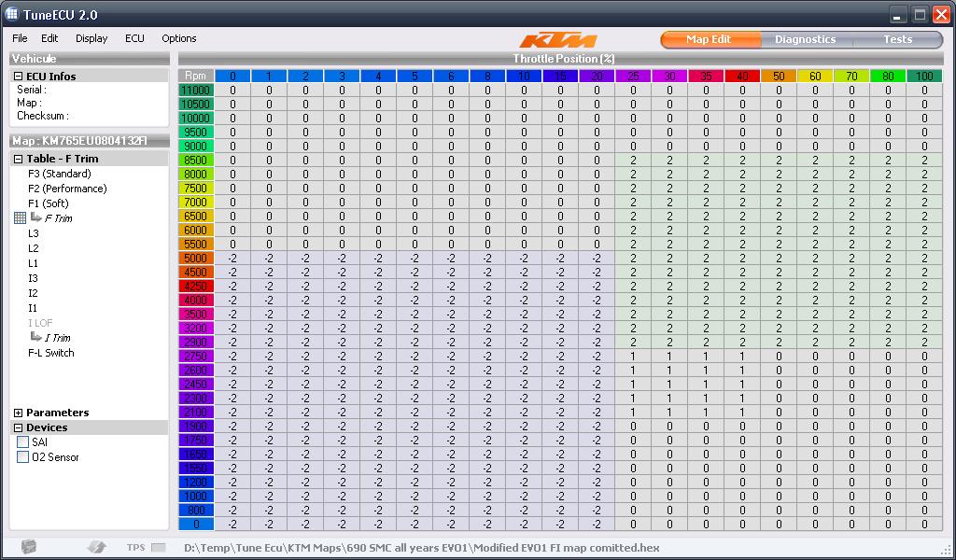Image resolution: width=956 pixels, height=560 pixels.
Task: Click the F Trim arrow icon in tree
Action: click(x=36, y=217)
